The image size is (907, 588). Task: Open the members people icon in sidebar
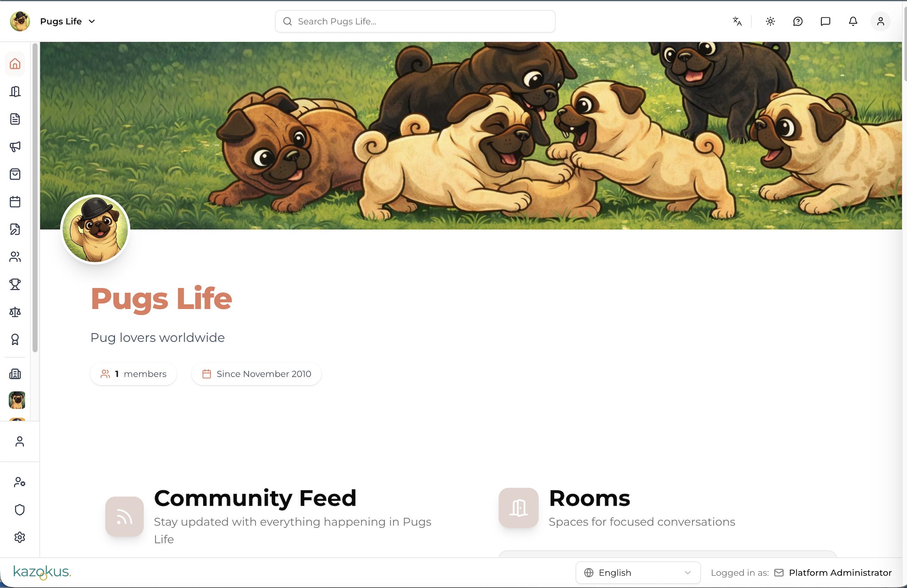point(15,257)
